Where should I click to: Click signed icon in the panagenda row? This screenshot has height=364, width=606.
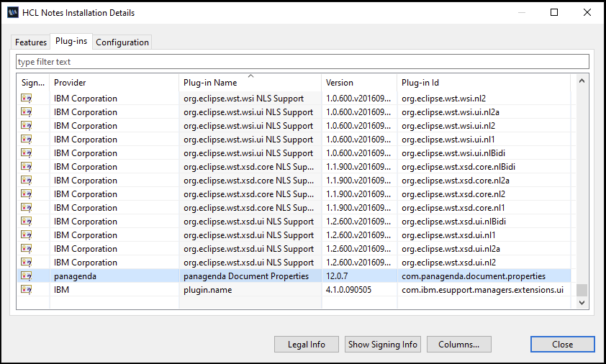[x=27, y=276]
